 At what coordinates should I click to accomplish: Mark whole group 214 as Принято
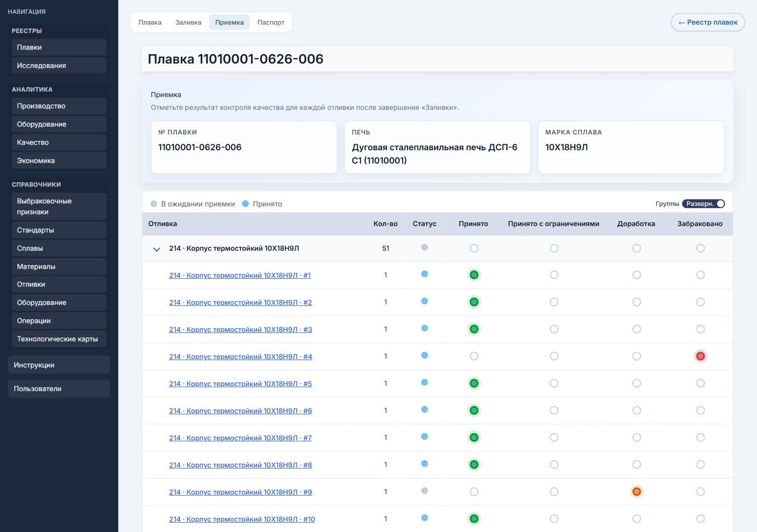(474, 248)
